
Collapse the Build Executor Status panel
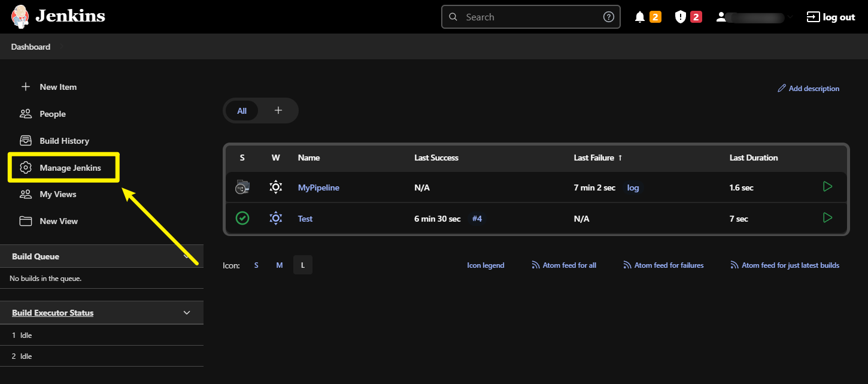[x=187, y=313]
